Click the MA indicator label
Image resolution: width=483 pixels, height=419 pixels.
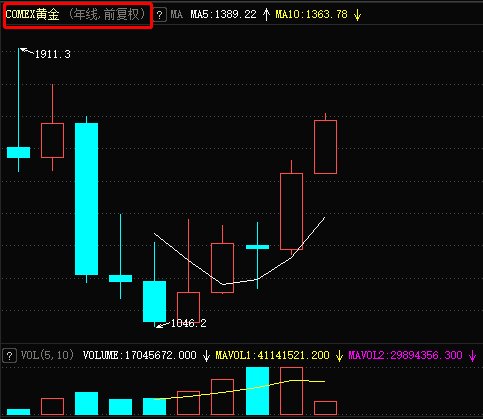pyautogui.click(x=176, y=14)
